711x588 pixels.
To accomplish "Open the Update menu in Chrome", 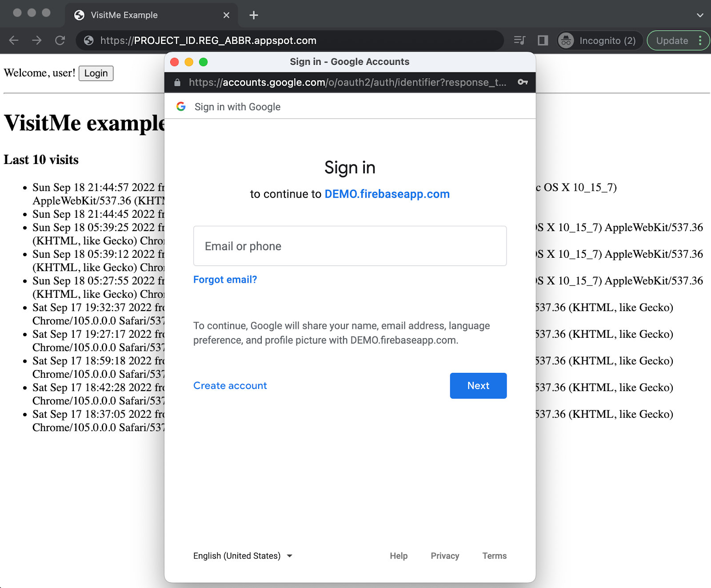I will [678, 40].
